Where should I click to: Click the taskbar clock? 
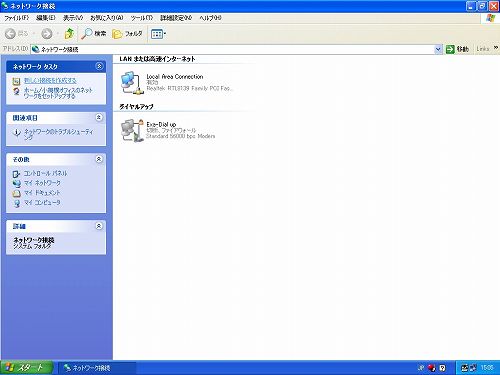pyautogui.click(x=487, y=368)
